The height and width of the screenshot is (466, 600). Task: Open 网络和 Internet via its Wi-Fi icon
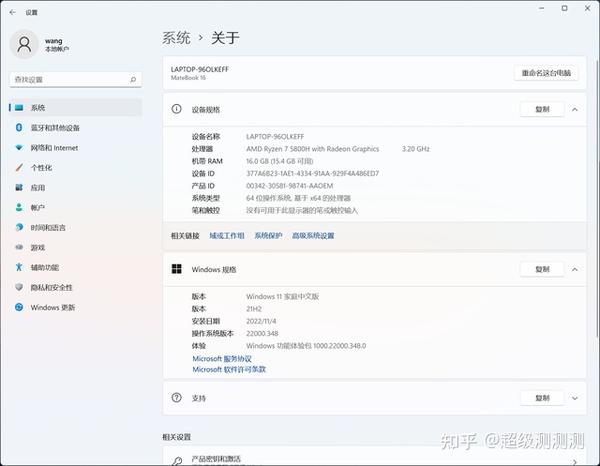(19, 148)
